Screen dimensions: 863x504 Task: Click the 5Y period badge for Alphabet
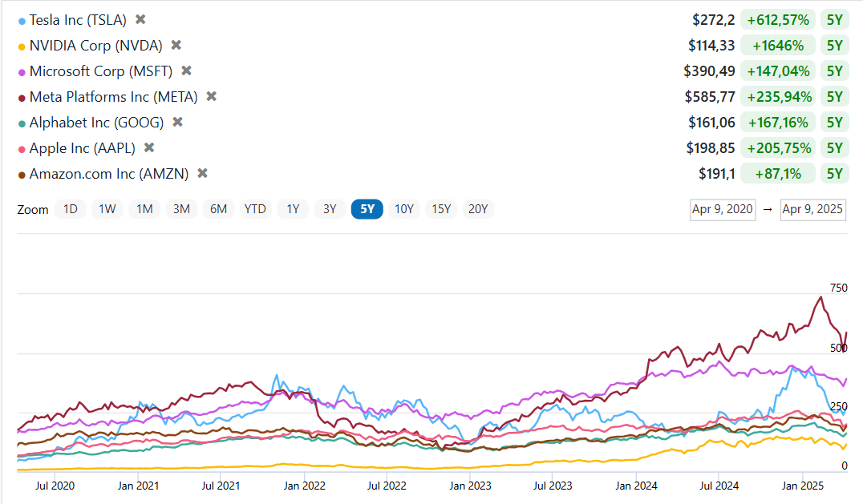coord(835,122)
